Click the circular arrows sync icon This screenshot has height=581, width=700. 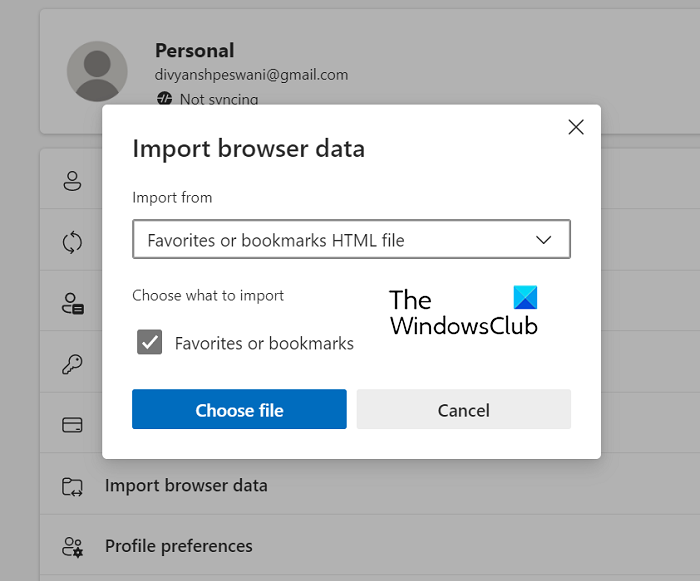click(72, 242)
